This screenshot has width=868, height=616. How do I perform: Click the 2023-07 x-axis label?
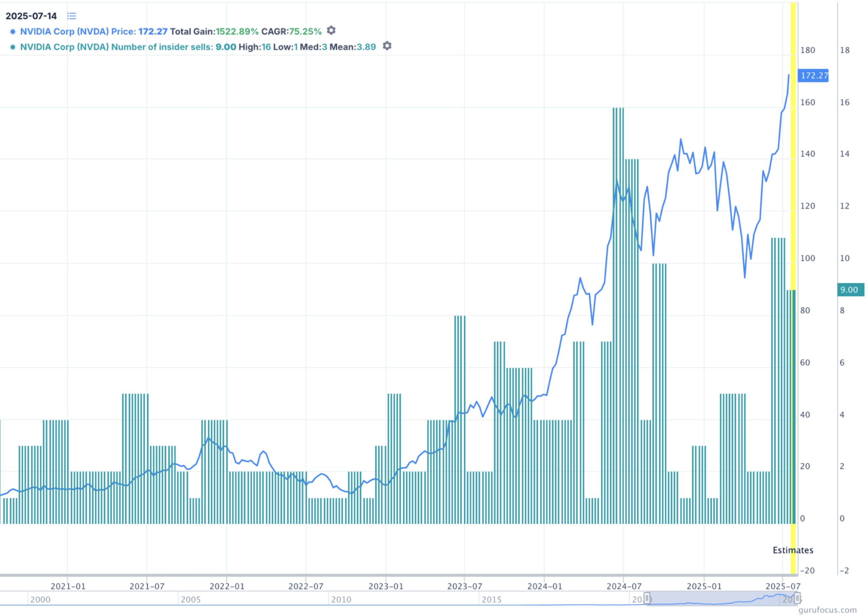click(x=465, y=586)
